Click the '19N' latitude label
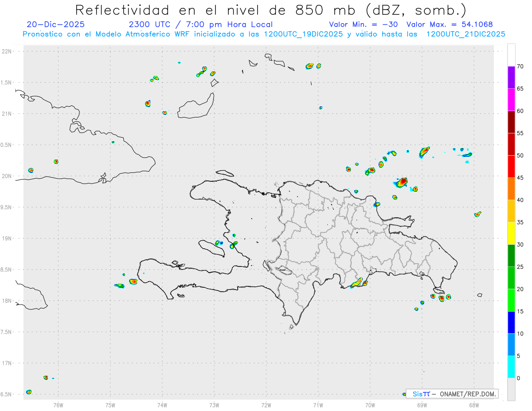Image resolution: width=532 pixels, height=411 pixels. pos(7,239)
